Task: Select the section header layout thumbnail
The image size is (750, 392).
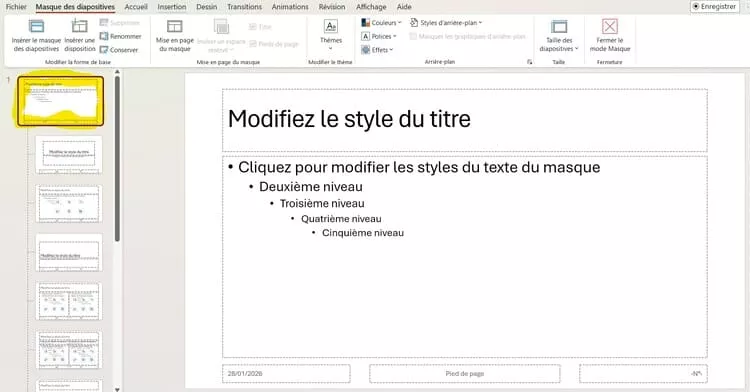Action: [x=69, y=253]
